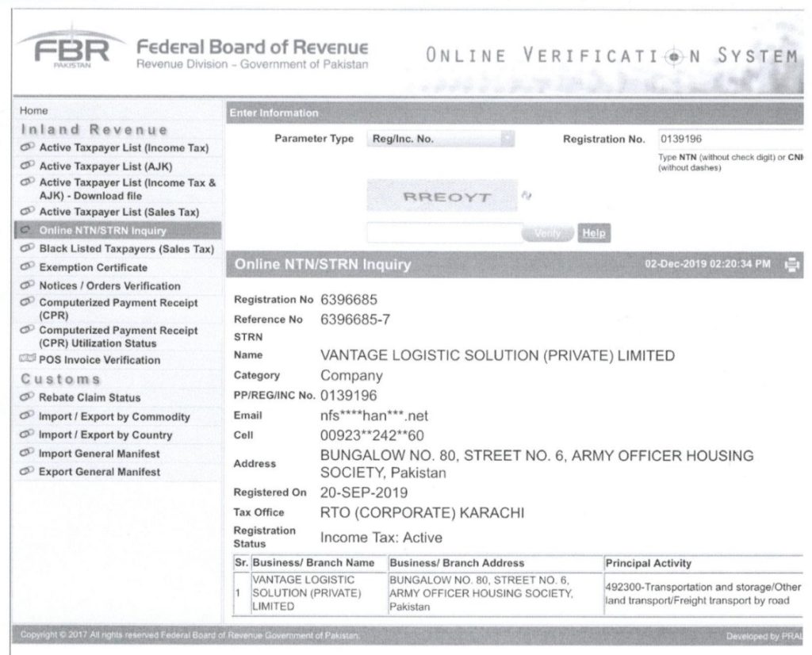The image size is (812, 655).
Task: Open Computerized Payment Receipt (CPR) link
Action: coord(118,308)
